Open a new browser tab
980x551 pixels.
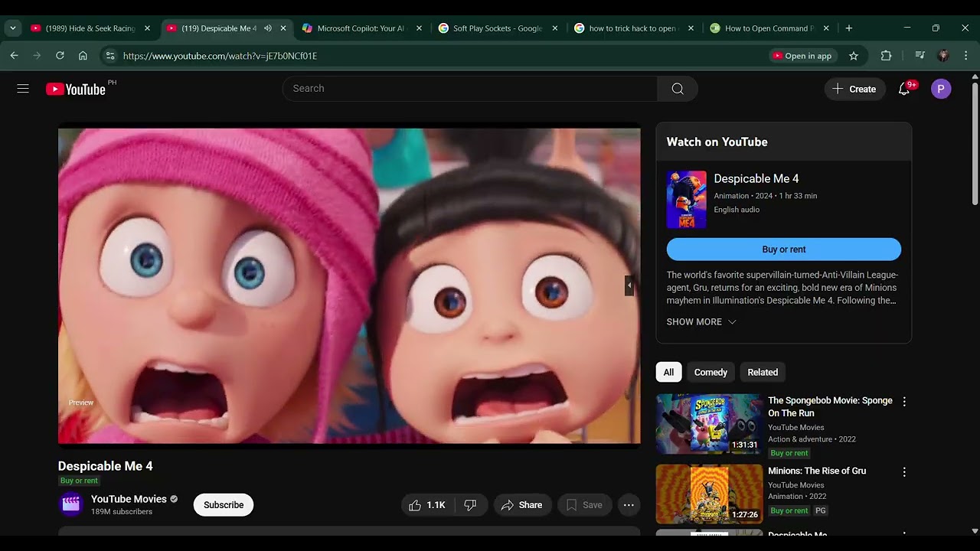pyautogui.click(x=848, y=28)
